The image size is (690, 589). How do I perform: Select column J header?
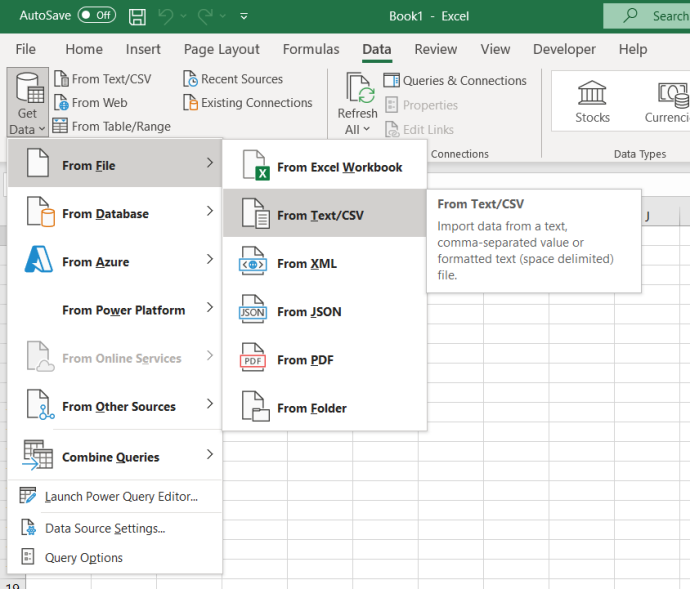pyautogui.click(x=647, y=216)
